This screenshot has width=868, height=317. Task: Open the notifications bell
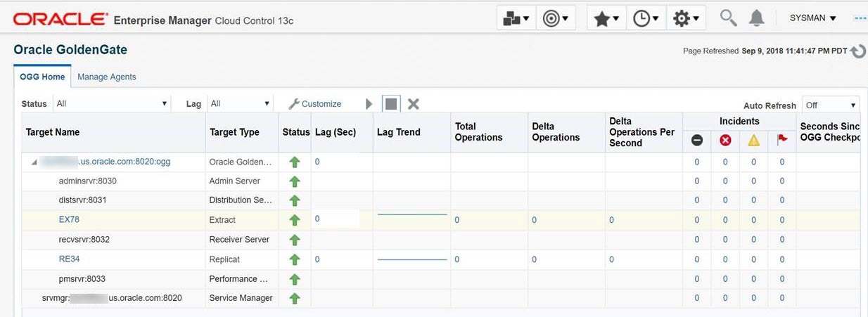point(756,18)
